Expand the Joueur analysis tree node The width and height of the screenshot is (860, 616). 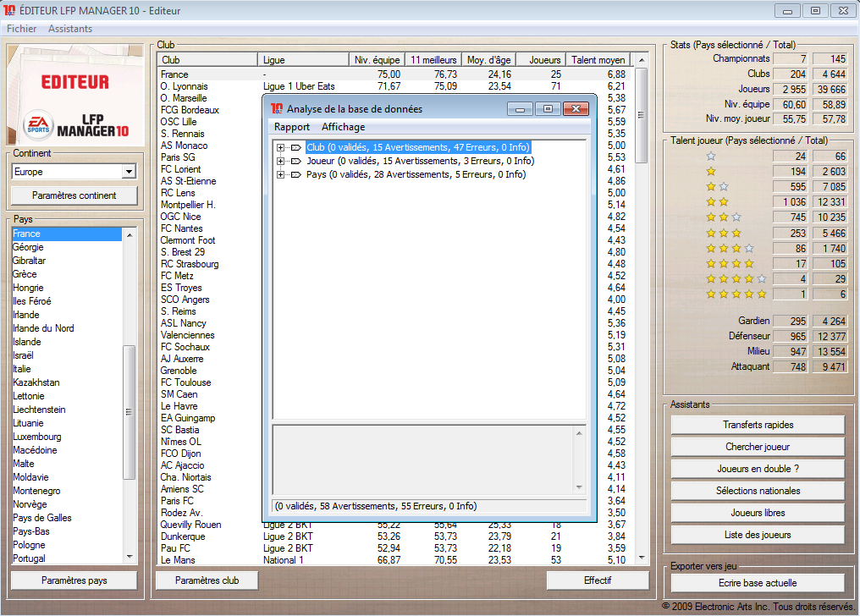click(280, 161)
